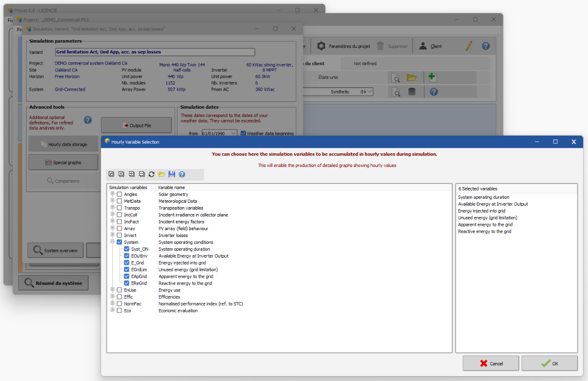
Task: Click help icon in variable selection toolbar
Action: click(182, 174)
